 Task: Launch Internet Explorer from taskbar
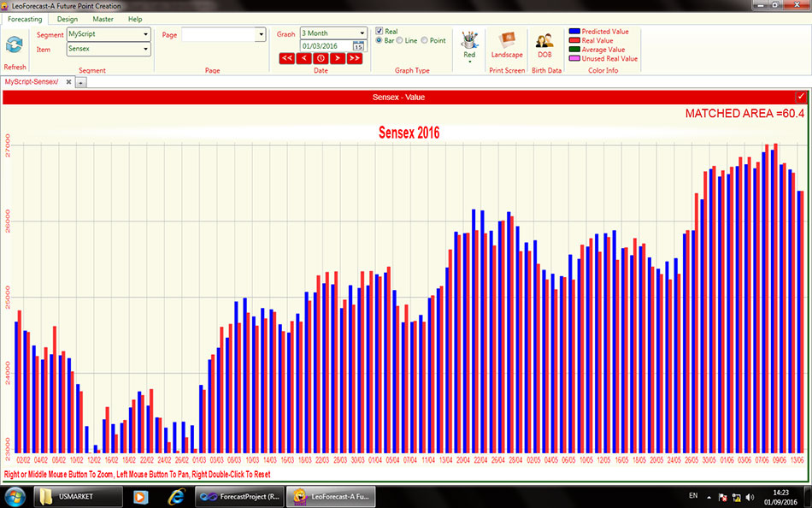point(177,497)
